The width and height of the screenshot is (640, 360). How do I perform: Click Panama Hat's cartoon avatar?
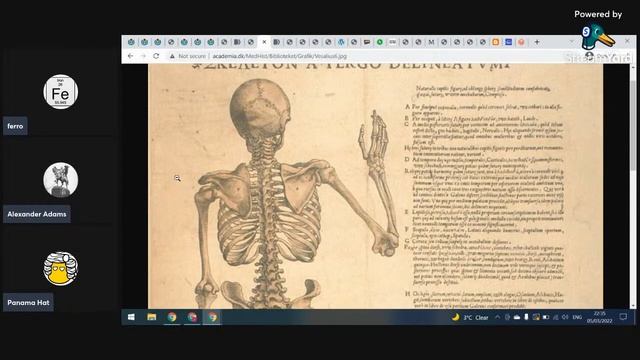click(x=60, y=269)
